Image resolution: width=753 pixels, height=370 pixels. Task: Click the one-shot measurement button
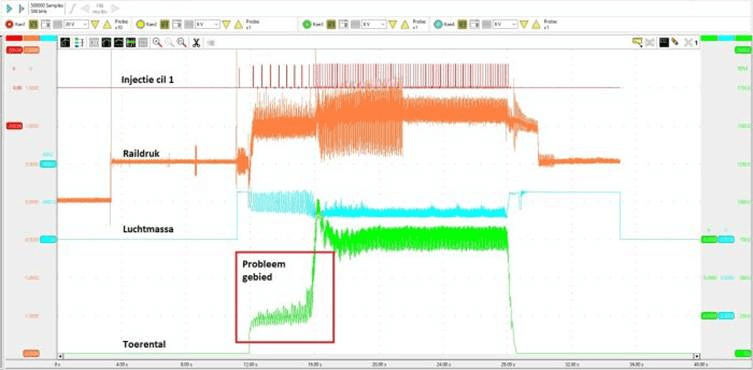tap(21, 8)
